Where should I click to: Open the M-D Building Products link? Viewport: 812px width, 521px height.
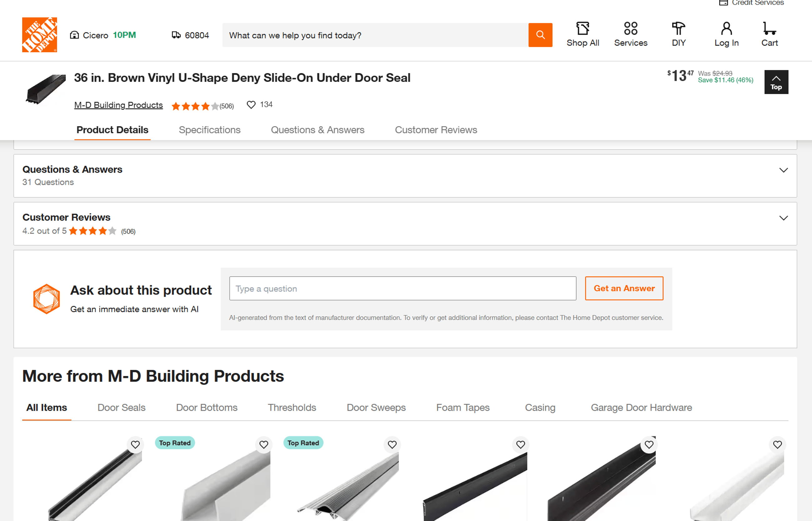coord(118,105)
